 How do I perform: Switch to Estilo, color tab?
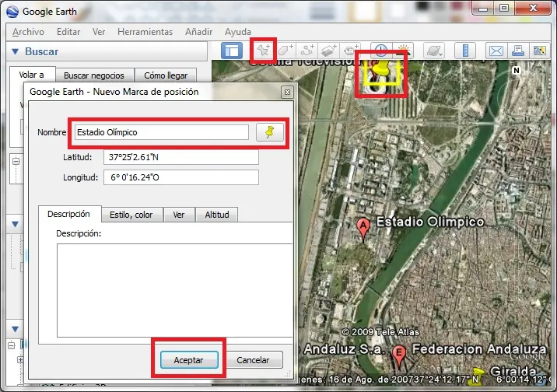(131, 215)
